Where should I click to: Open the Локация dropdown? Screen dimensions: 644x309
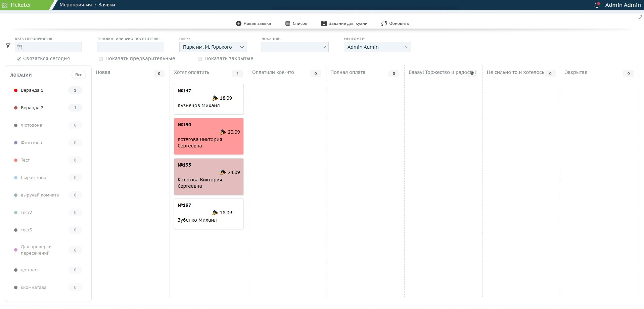click(295, 47)
